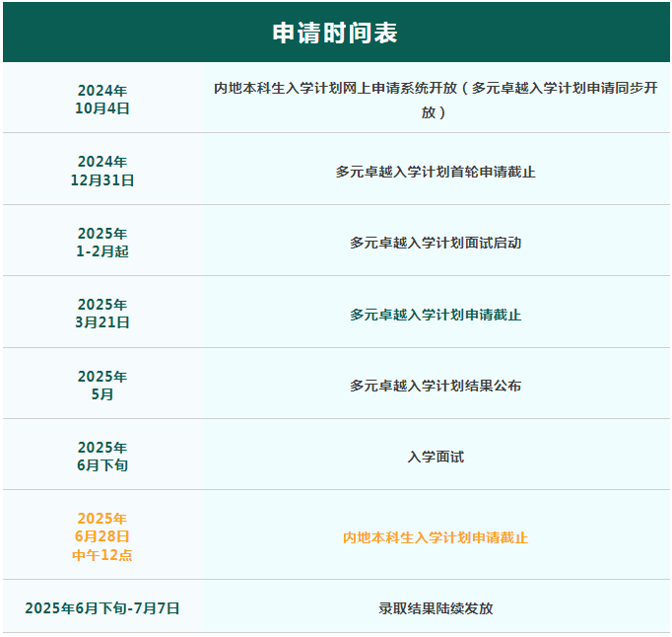
Task: Click the 多元卓越入学计划结果公布 text
Action: 435,386
